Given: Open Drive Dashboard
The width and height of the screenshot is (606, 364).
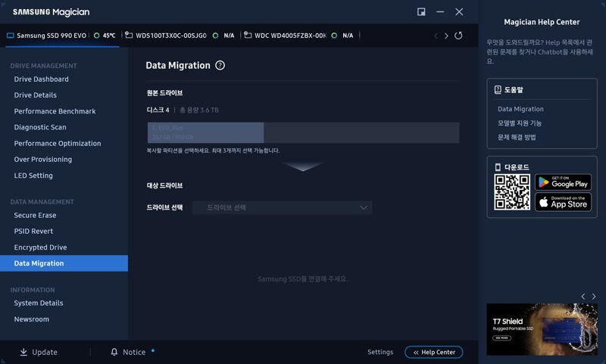Looking at the screenshot, I should pyautogui.click(x=42, y=79).
